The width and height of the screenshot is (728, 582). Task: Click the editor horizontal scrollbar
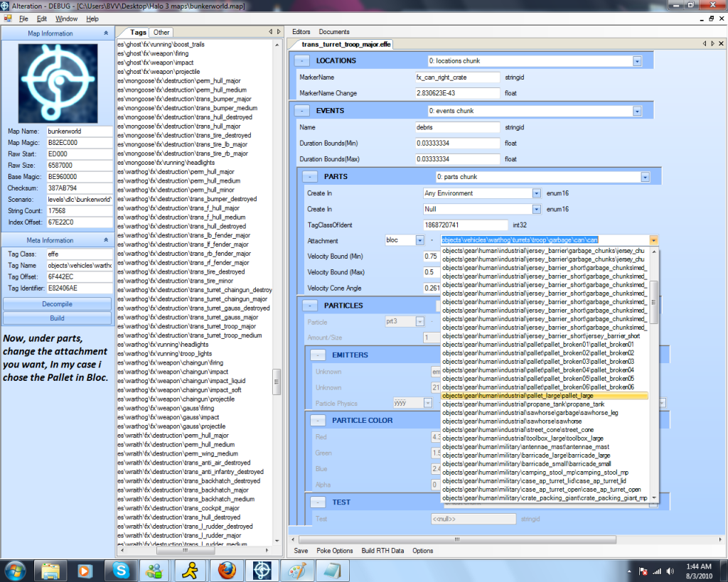point(457,539)
